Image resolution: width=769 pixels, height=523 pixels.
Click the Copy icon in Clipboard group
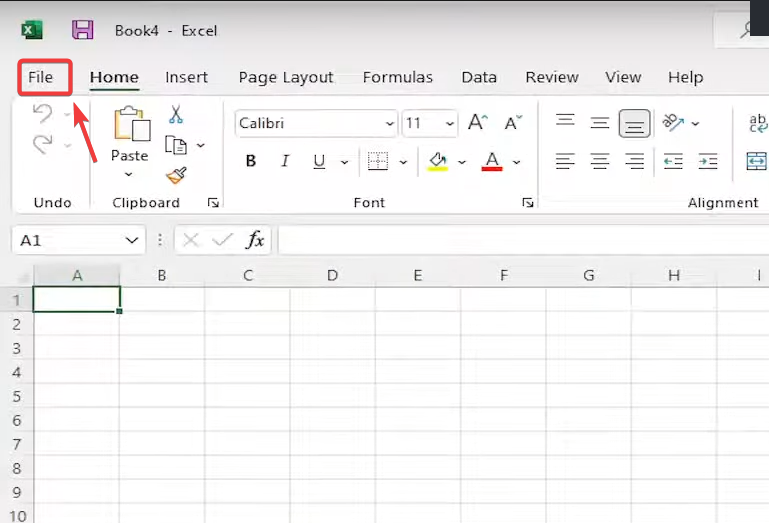click(176, 146)
